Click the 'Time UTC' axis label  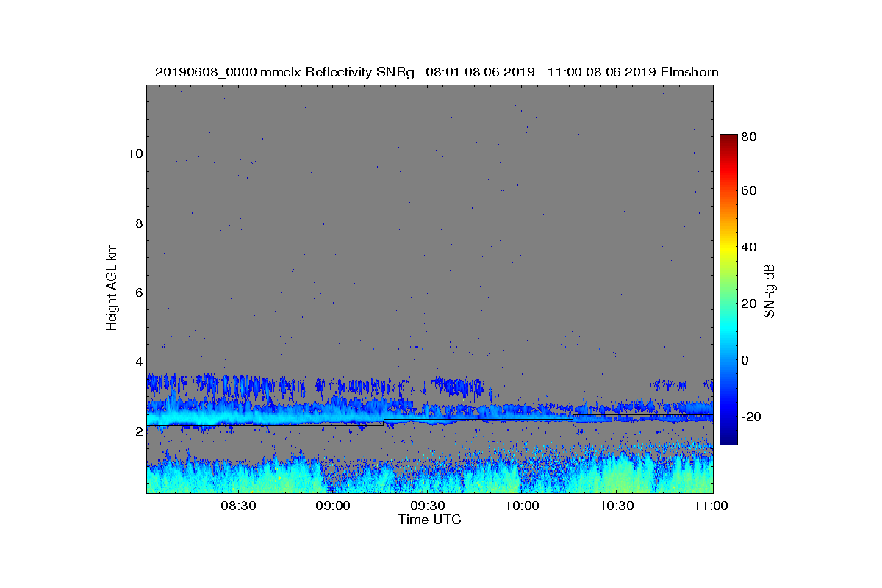(430, 520)
